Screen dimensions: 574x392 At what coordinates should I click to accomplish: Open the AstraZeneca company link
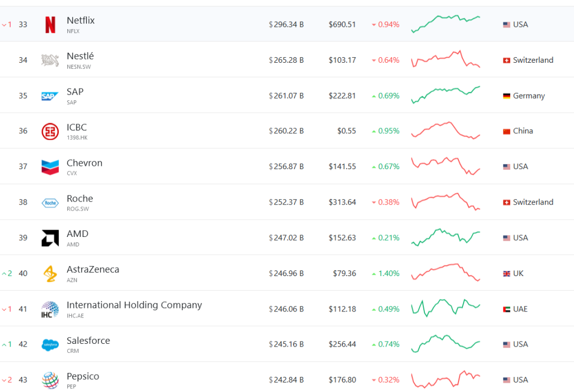coord(93,269)
